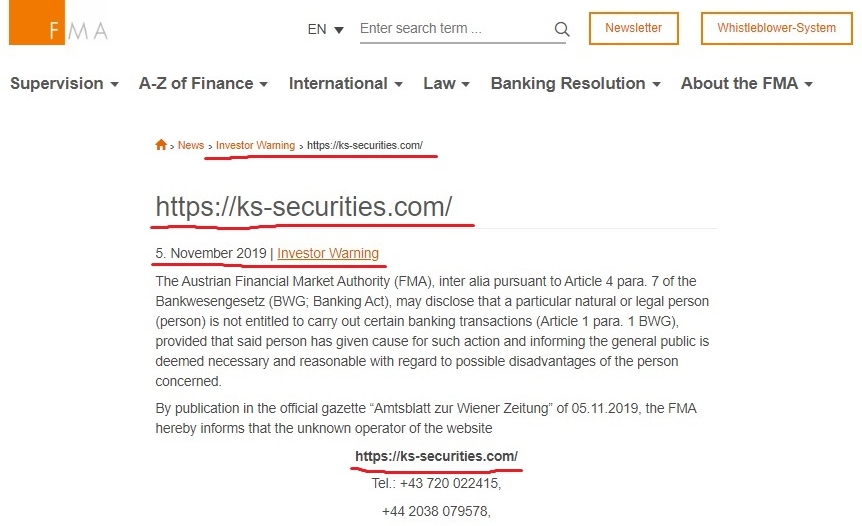This screenshot has height=526, width=862.
Task: Expand the A-Z of Finance menu
Action: pyautogui.click(x=203, y=84)
